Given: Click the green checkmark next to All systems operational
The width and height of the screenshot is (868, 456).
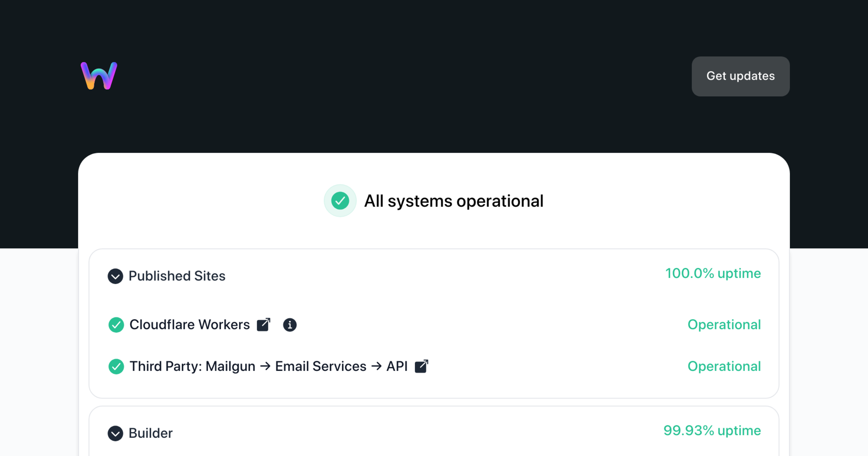Looking at the screenshot, I should click(340, 200).
